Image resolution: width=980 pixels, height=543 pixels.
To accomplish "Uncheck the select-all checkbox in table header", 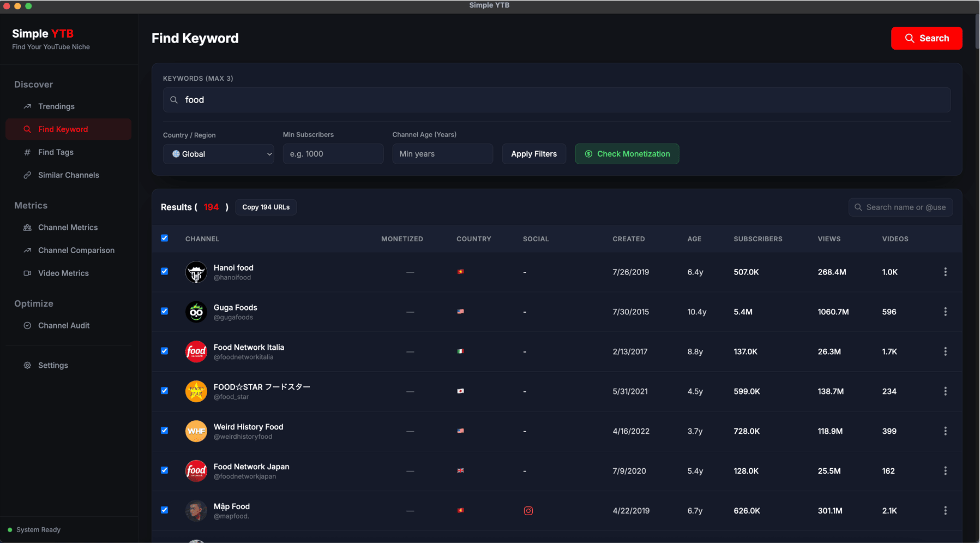I will 164,238.
